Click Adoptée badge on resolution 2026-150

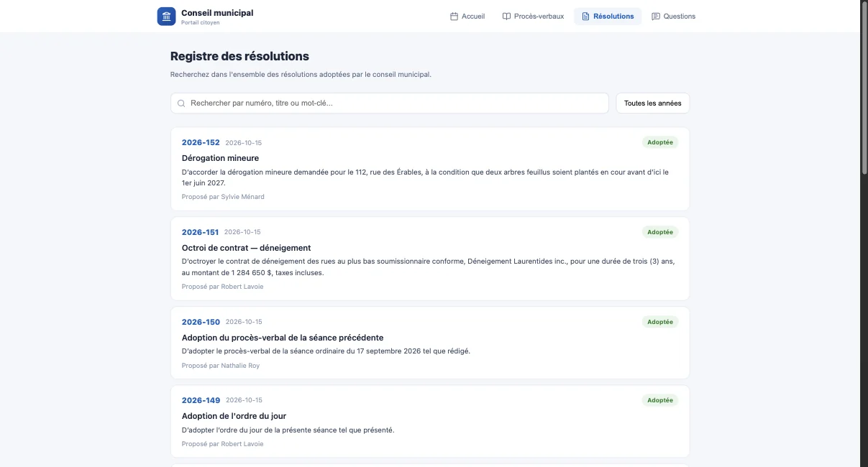click(x=660, y=322)
